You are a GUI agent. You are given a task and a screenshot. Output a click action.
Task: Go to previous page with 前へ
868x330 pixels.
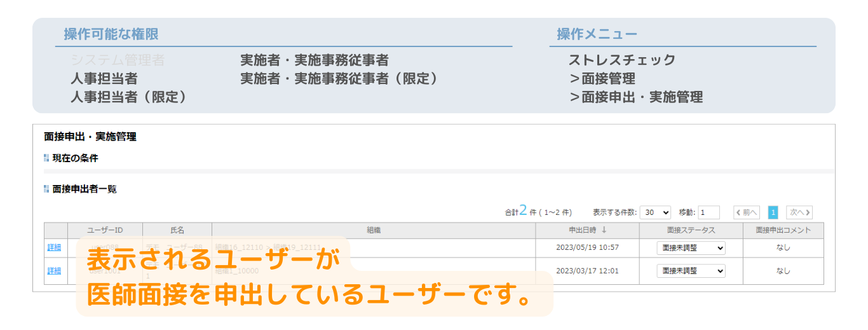[x=747, y=213]
